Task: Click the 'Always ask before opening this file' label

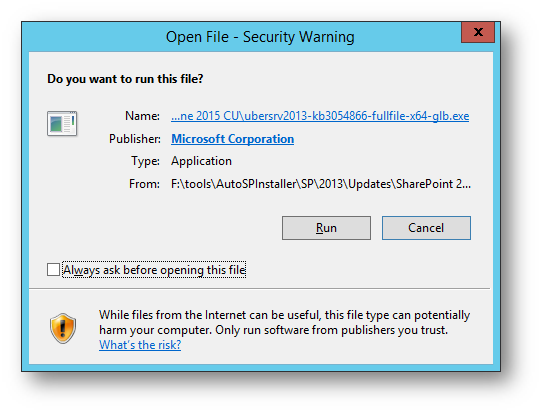Action: tap(154, 270)
